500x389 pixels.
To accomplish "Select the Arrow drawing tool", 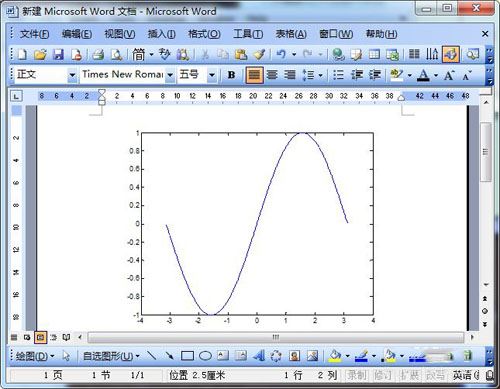I will pyautogui.click(x=169, y=356).
